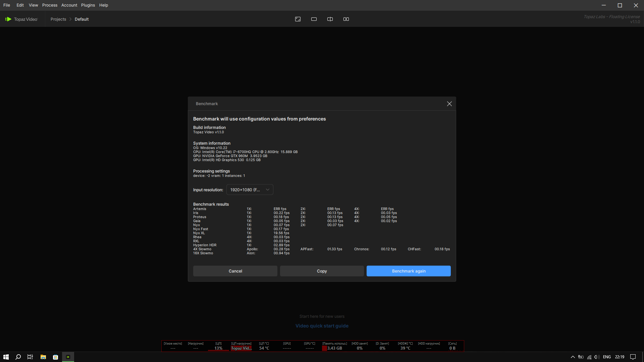This screenshot has width=644, height=362.
Task: Click the Topaz Video taskbar icon
Action: [68, 357]
